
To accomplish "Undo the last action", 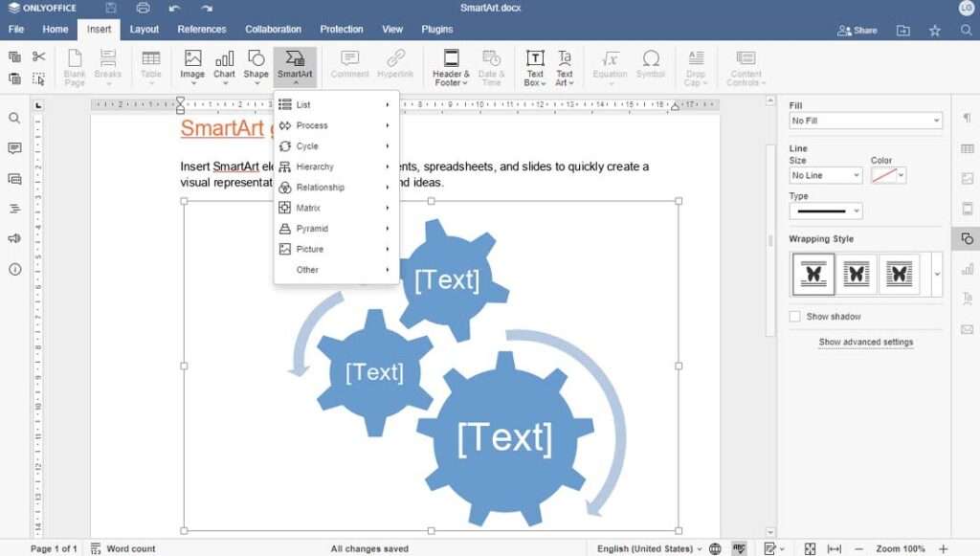I will [174, 8].
